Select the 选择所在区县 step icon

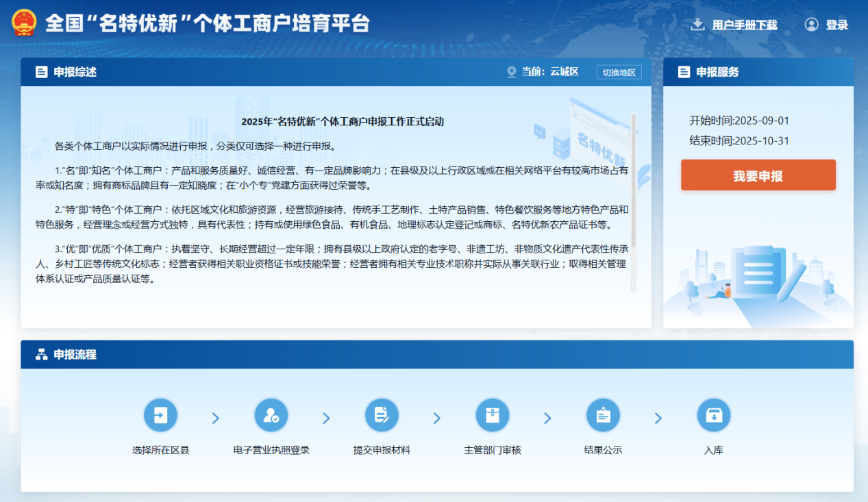click(160, 415)
